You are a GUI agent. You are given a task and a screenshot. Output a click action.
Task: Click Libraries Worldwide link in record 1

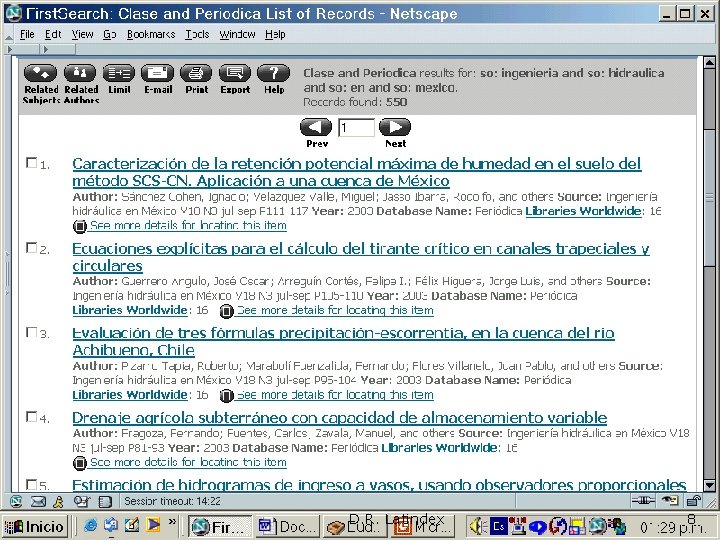pyautogui.click(x=583, y=211)
